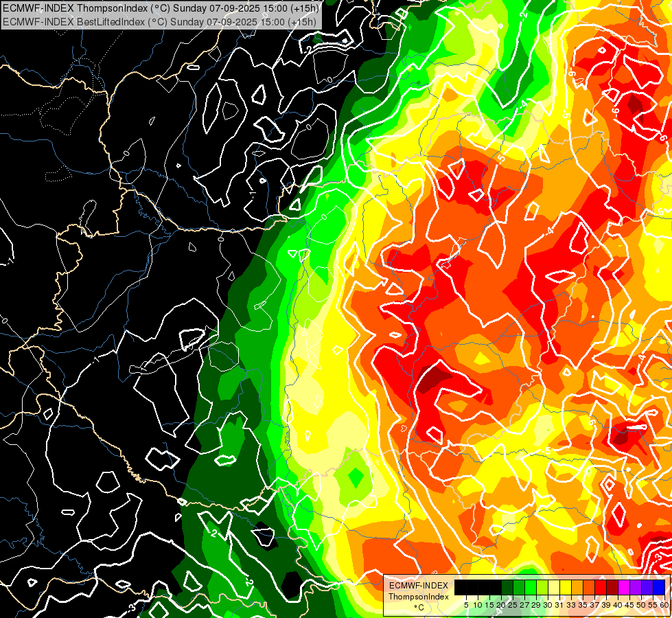Pick the indigo 50–55 legend swatch
This screenshot has height=618, width=672.
point(647,588)
